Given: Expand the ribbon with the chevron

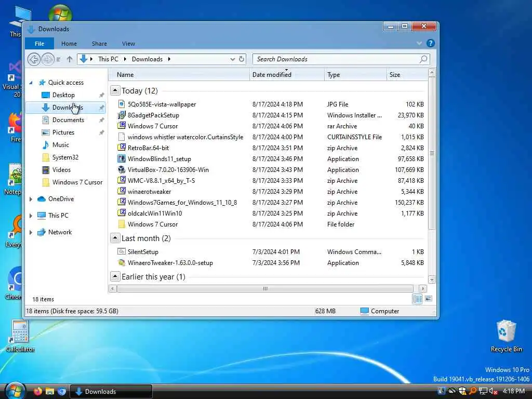Looking at the screenshot, I should (x=419, y=43).
